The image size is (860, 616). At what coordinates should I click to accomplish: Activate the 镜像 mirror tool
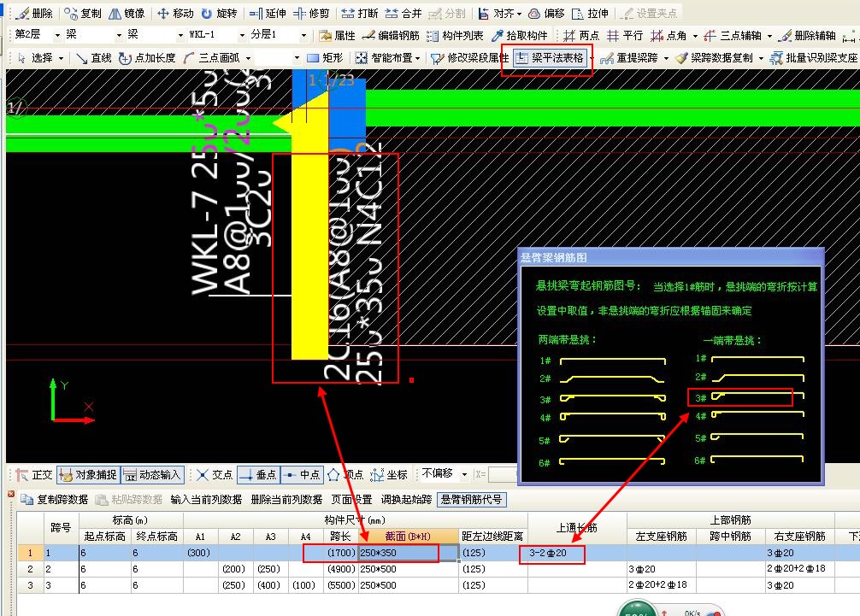coord(127,13)
